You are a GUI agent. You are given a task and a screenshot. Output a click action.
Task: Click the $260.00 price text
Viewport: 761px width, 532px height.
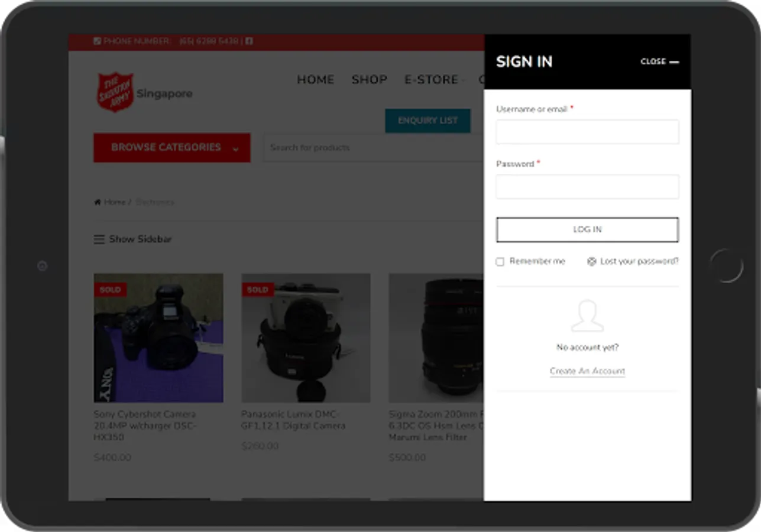point(260,446)
